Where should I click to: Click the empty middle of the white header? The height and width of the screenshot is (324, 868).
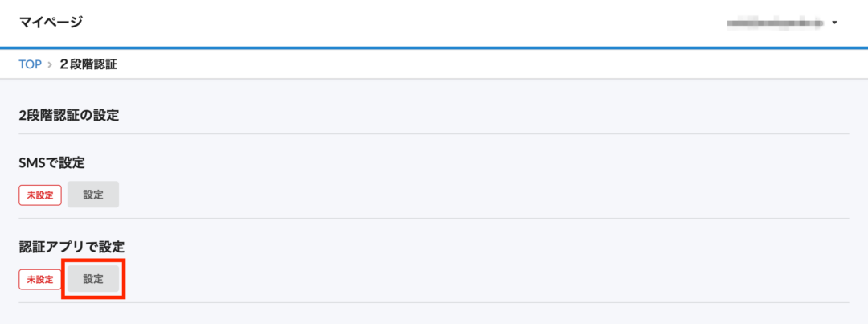[402, 23]
